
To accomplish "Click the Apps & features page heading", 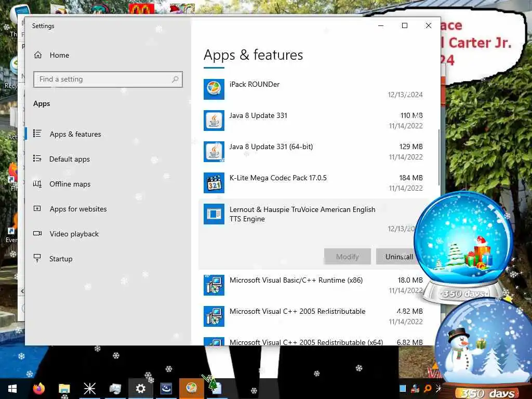I will pos(253,55).
